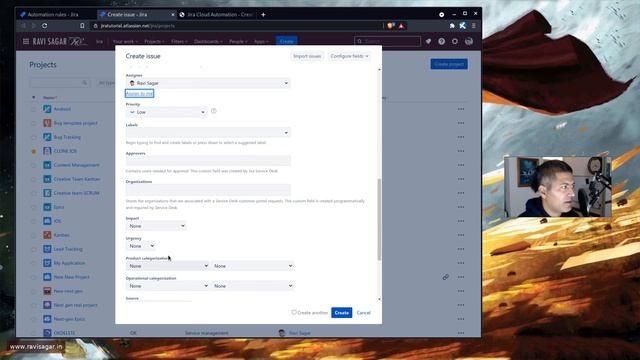Open the Configure fields dropdown
This screenshot has width=640, height=360.
(x=349, y=56)
